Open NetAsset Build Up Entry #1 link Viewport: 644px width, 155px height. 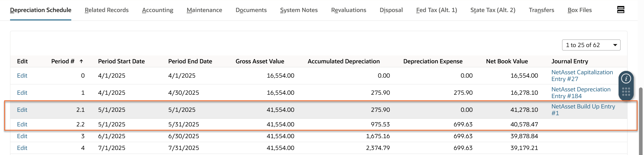(583, 110)
